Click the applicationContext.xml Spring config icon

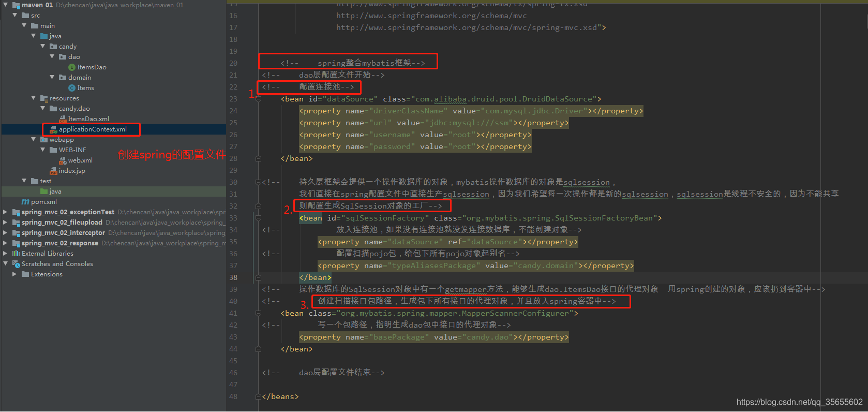(53, 129)
